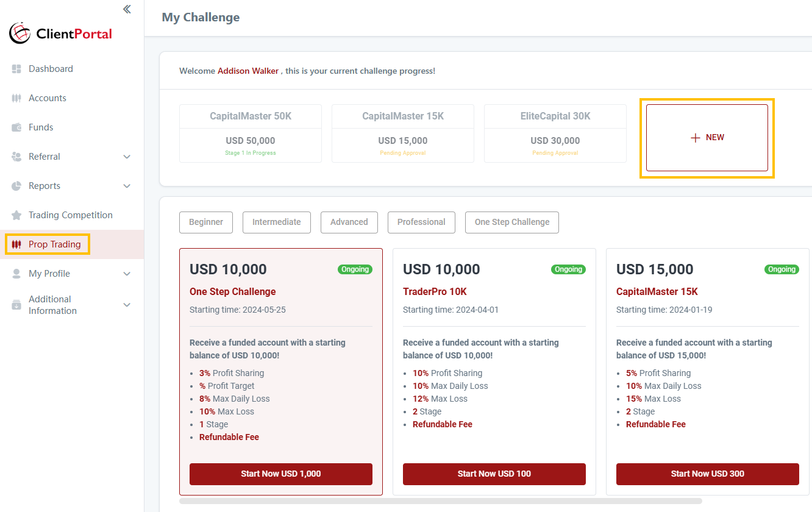Open the CapitalMaster 50K progress card
The image size is (812, 512).
click(x=251, y=133)
